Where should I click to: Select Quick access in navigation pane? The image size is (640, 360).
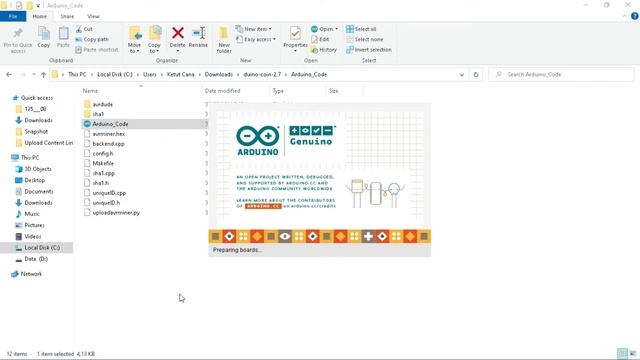tap(37, 98)
